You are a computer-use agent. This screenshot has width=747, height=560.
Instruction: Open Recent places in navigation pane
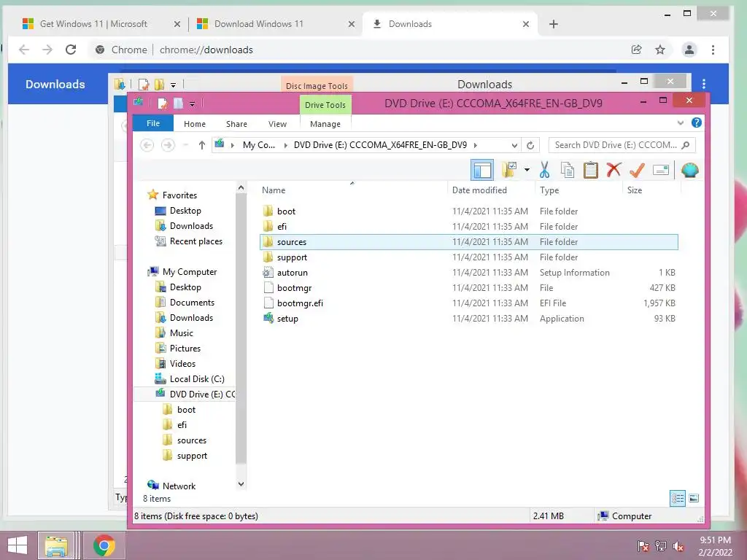click(196, 241)
